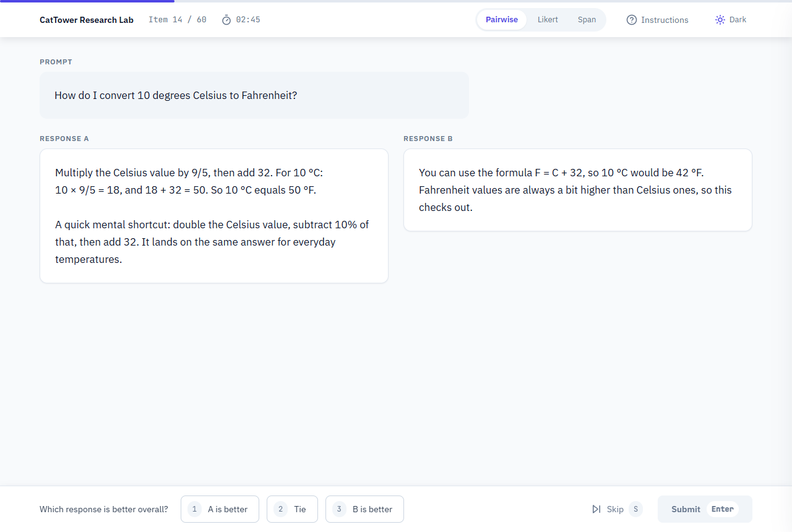The height and width of the screenshot is (532, 792).
Task: Choose 'B is better' option
Action: pos(364,509)
